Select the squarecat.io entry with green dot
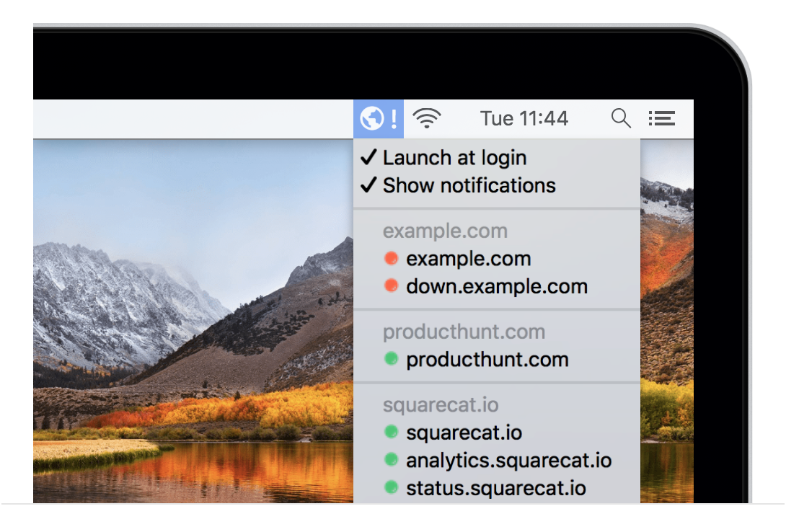This screenshot has height=532, width=786. coord(497,433)
